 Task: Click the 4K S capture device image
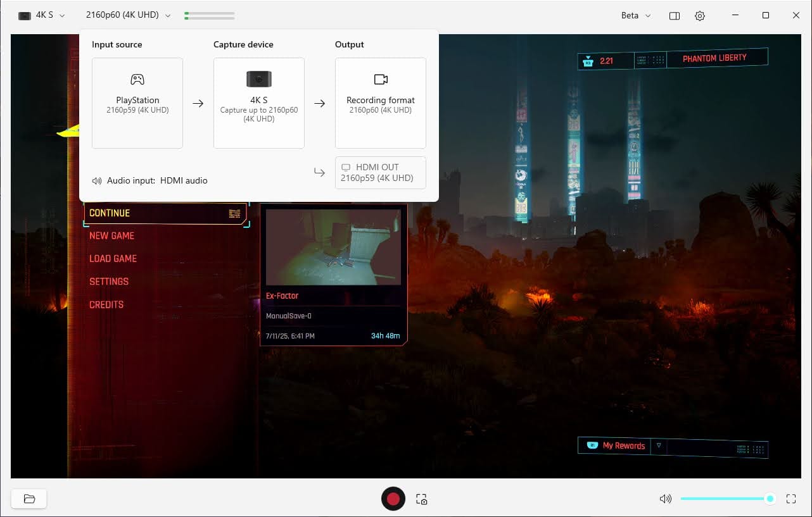click(259, 79)
